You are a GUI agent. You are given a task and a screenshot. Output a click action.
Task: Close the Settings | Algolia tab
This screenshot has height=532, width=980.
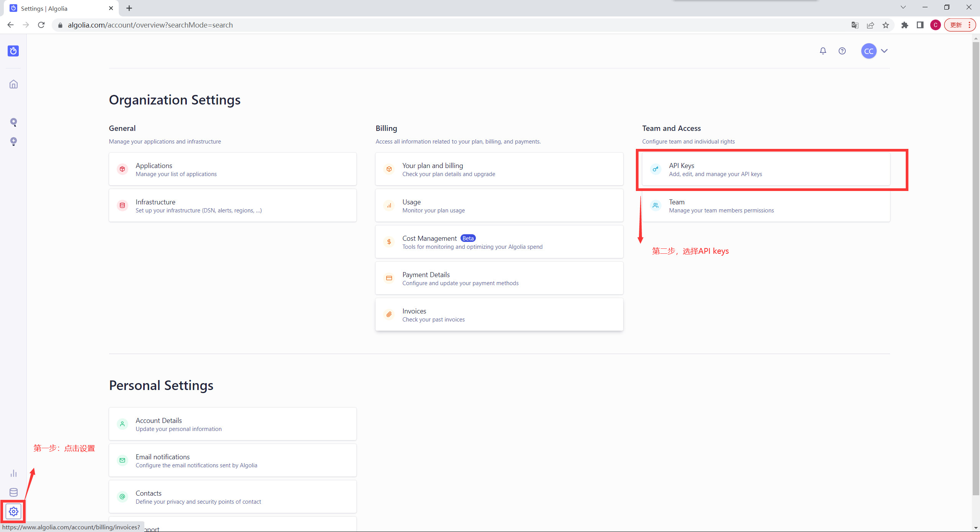(x=111, y=8)
